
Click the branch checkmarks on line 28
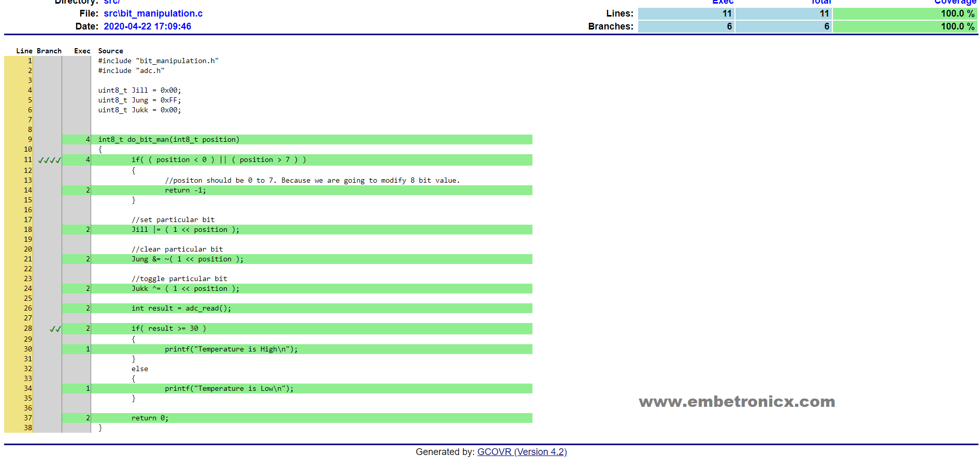pos(55,329)
